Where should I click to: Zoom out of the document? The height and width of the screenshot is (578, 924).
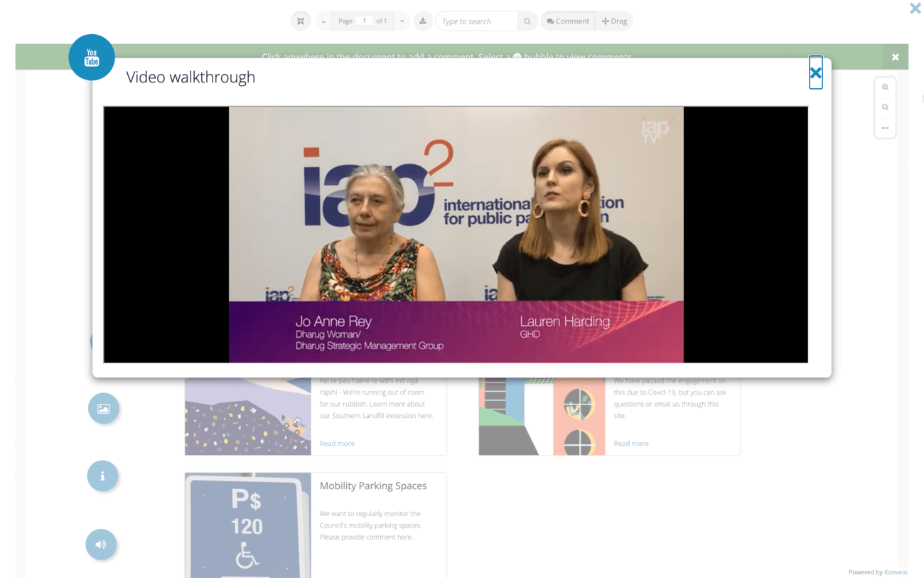885,107
